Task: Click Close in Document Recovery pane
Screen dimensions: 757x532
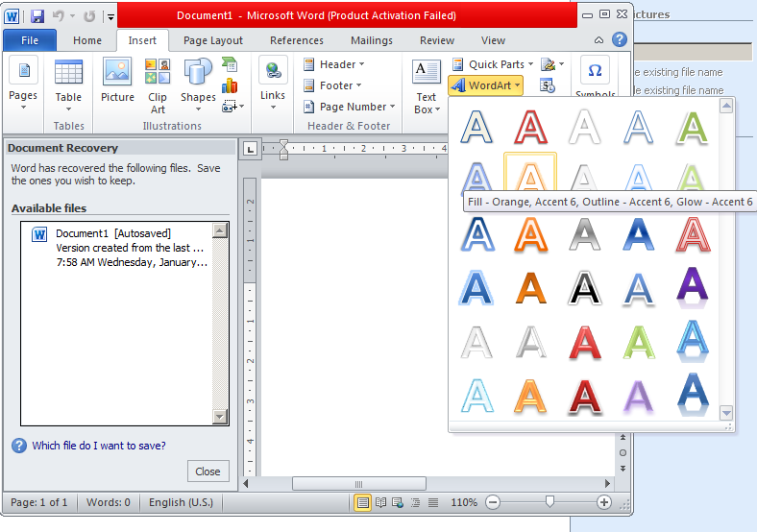Action: [x=208, y=472]
